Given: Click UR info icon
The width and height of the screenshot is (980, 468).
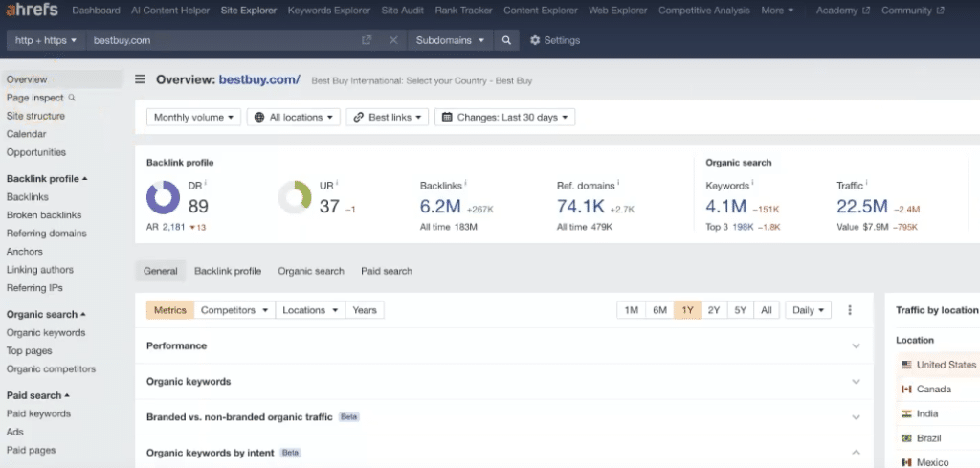Looking at the screenshot, I should [x=338, y=183].
